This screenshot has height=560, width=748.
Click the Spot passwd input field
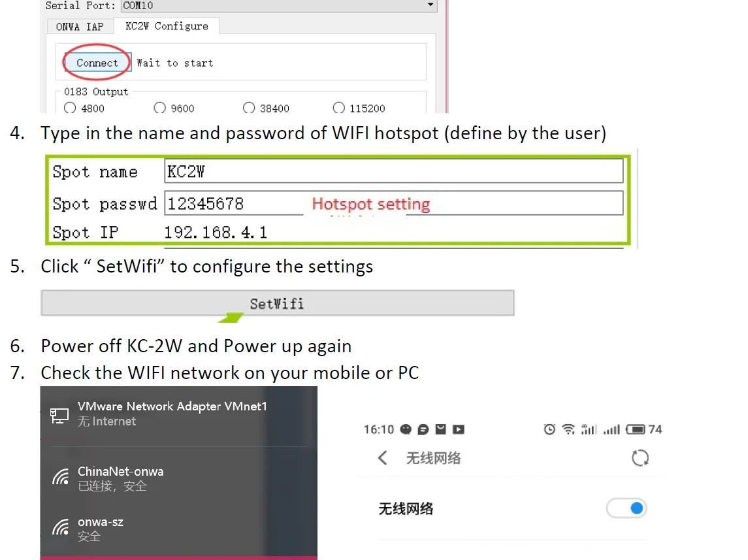coord(393,203)
